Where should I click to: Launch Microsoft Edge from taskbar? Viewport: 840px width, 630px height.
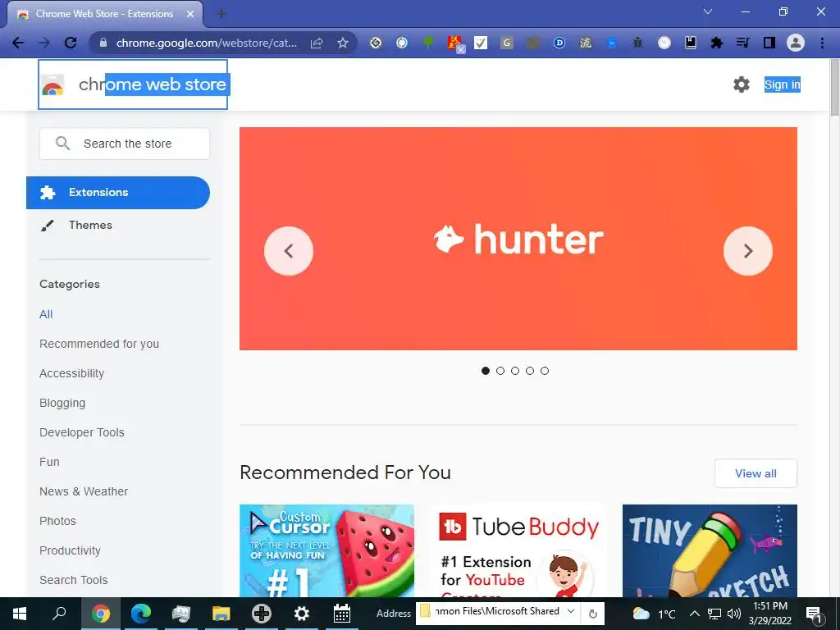tap(141, 614)
